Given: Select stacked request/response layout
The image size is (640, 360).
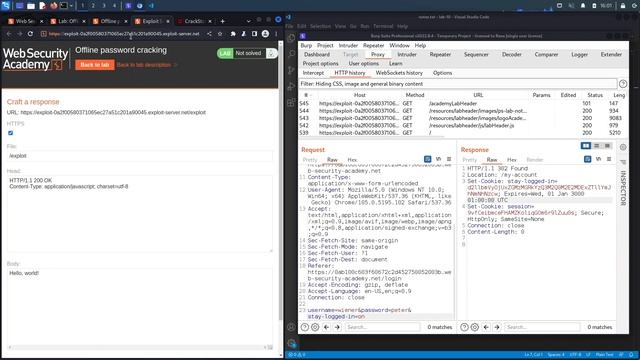Looking at the screenshot, I should tap(597, 146).
